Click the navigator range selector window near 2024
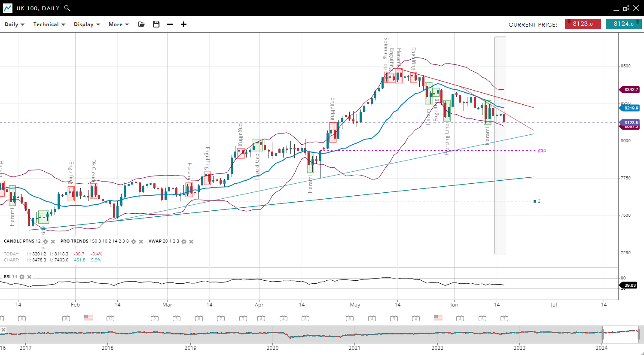 621,334
